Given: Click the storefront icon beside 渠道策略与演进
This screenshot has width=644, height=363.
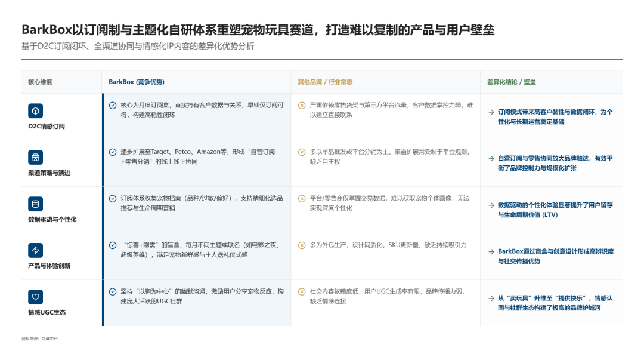Looking at the screenshot, I should point(36,156).
